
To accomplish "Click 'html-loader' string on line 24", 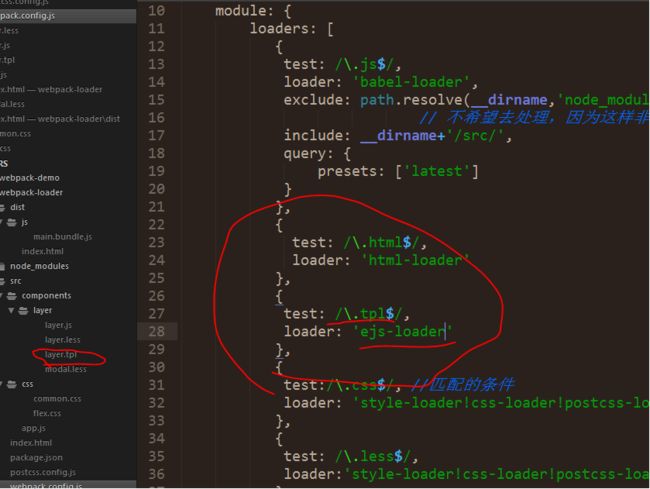I will (415, 260).
